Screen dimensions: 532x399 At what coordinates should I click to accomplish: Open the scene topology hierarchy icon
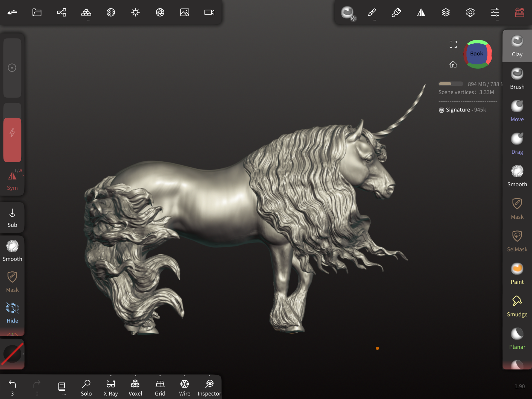(62, 12)
